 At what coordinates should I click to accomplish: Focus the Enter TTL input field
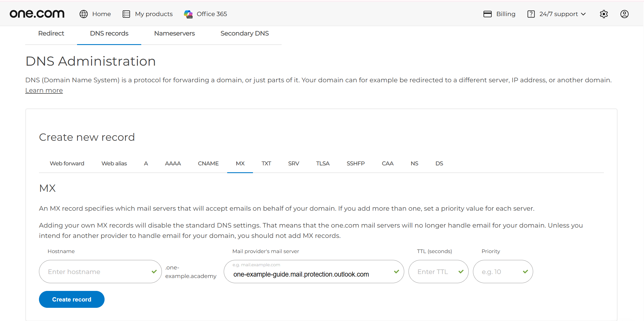point(438,272)
